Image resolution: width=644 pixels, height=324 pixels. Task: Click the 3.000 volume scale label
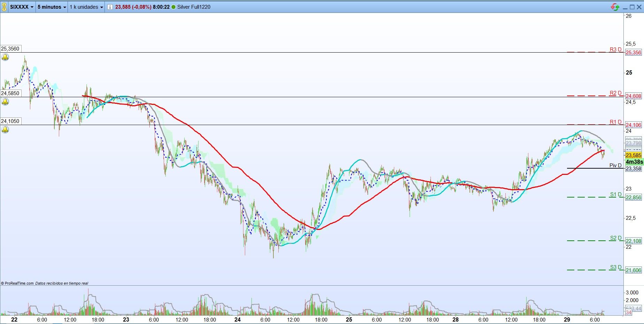(x=632, y=293)
